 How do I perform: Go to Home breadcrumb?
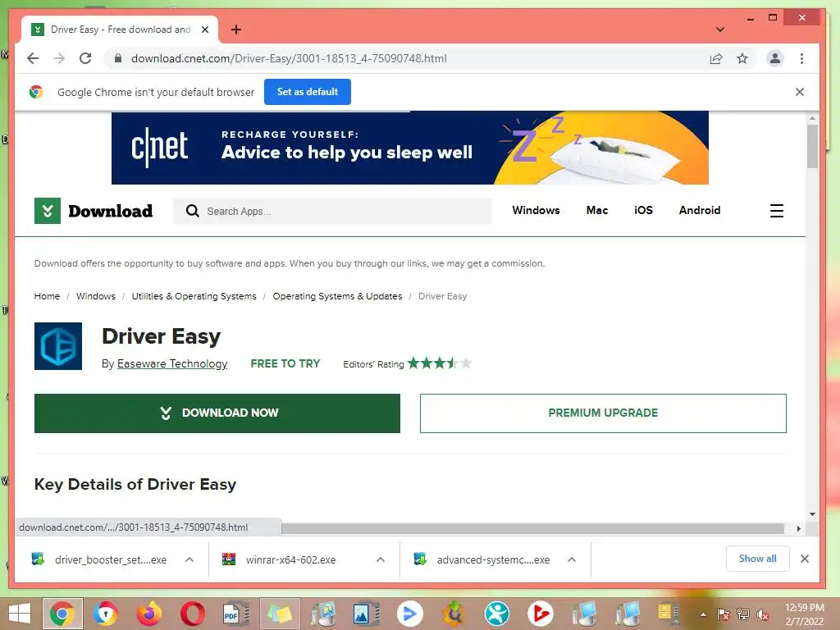(x=47, y=296)
